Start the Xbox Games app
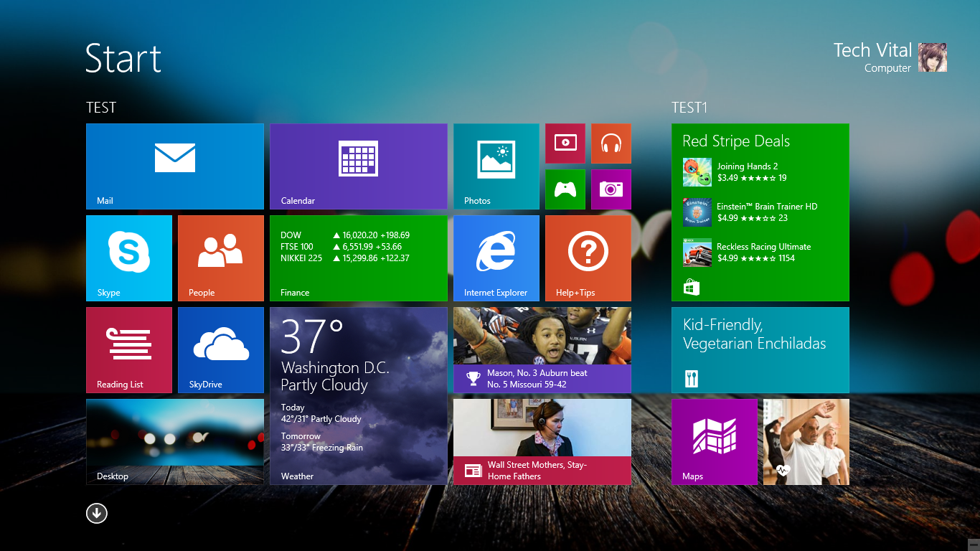Viewport: 980px width, 551px height. click(565, 189)
